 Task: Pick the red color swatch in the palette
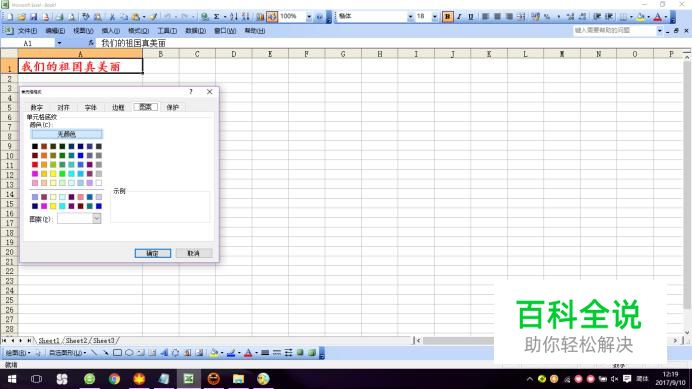click(x=35, y=165)
